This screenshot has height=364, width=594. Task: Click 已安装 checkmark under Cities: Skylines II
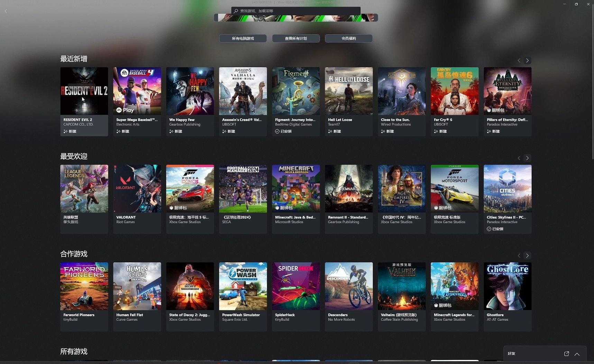[x=489, y=229]
